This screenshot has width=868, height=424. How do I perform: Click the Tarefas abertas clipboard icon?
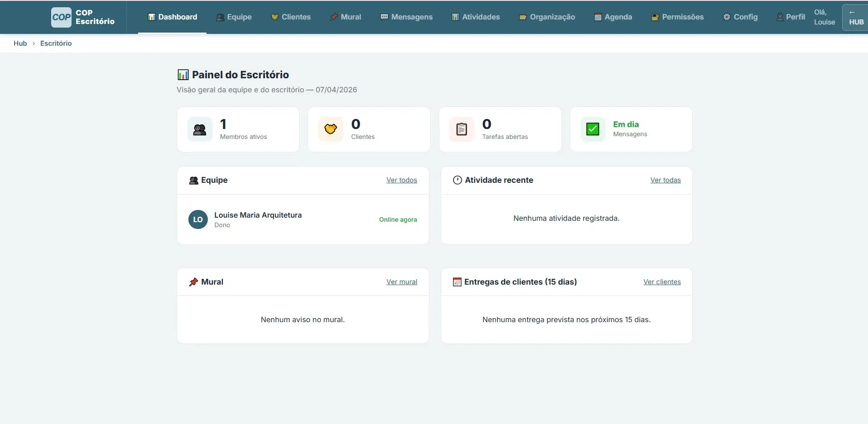pos(461,129)
